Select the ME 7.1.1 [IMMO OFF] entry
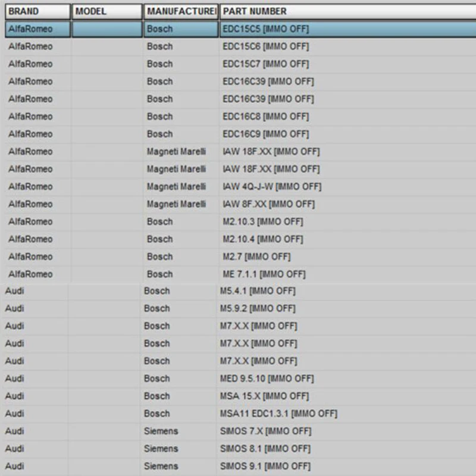The width and height of the screenshot is (476, 476). pos(264,274)
